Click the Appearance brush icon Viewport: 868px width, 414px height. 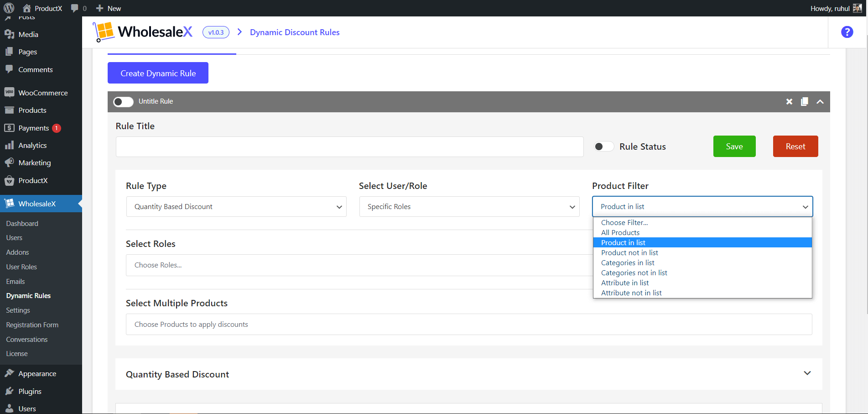click(9, 373)
